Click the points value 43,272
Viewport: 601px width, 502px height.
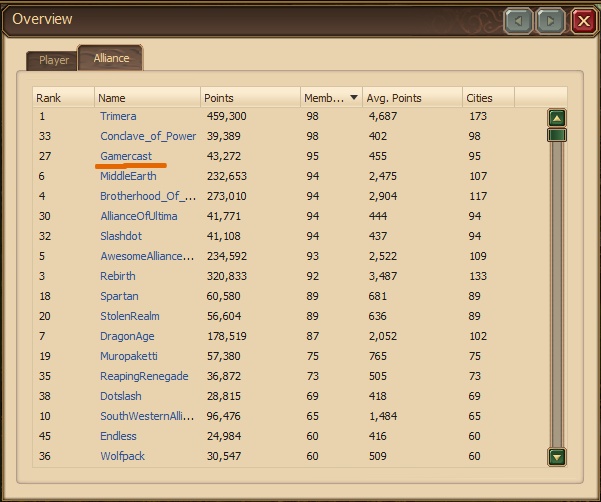click(x=224, y=156)
